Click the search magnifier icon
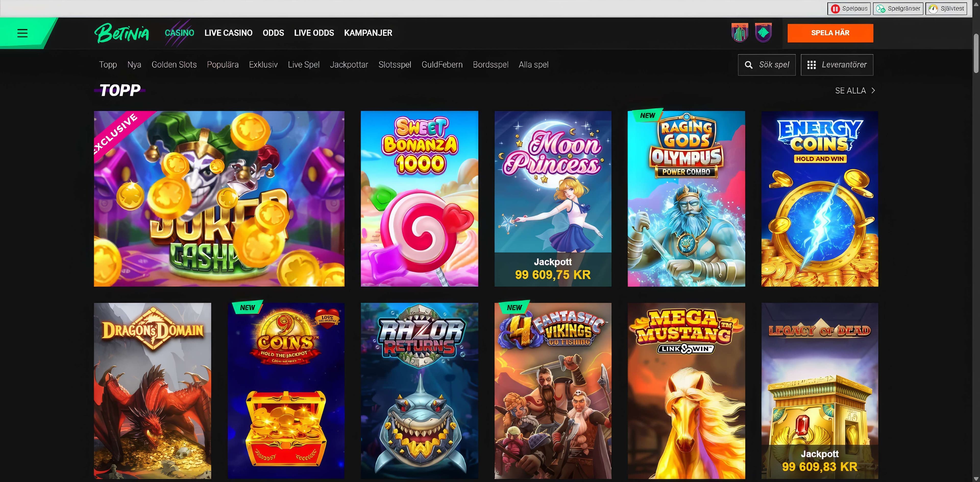980x482 pixels. pyautogui.click(x=748, y=65)
